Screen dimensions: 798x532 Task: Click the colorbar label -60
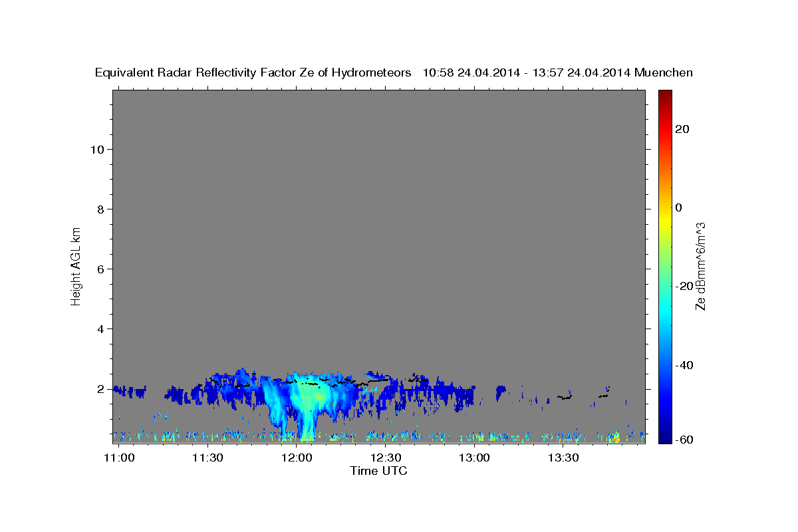685,440
